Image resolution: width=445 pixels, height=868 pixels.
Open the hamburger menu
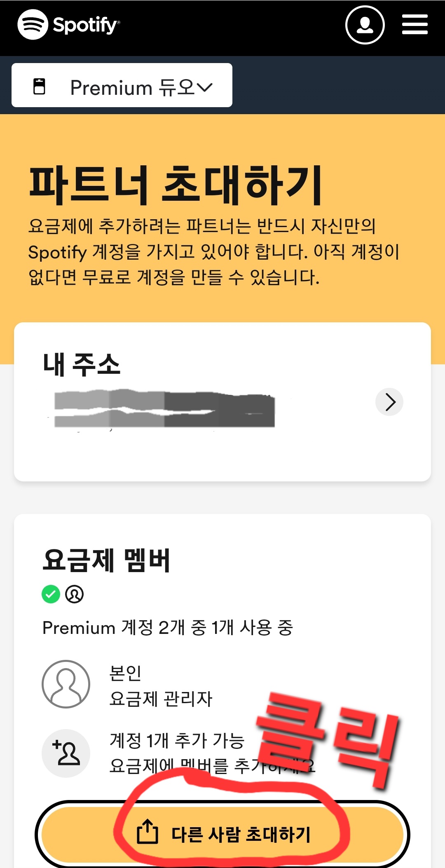pos(415,25)
